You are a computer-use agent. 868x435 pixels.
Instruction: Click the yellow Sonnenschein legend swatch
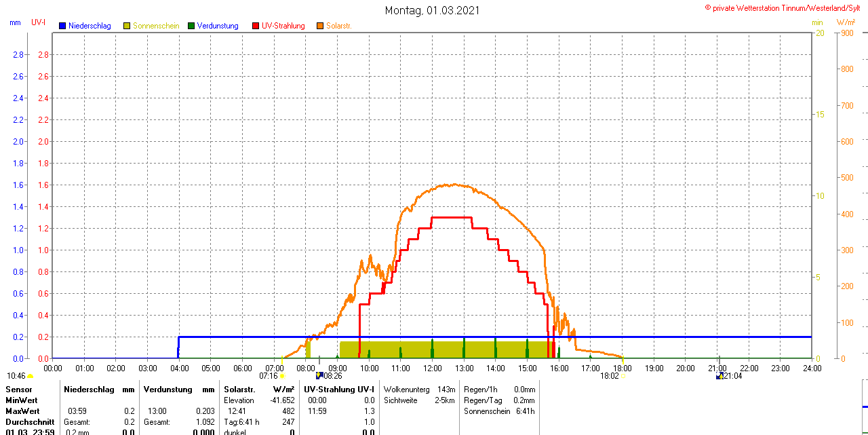point(127,26)
